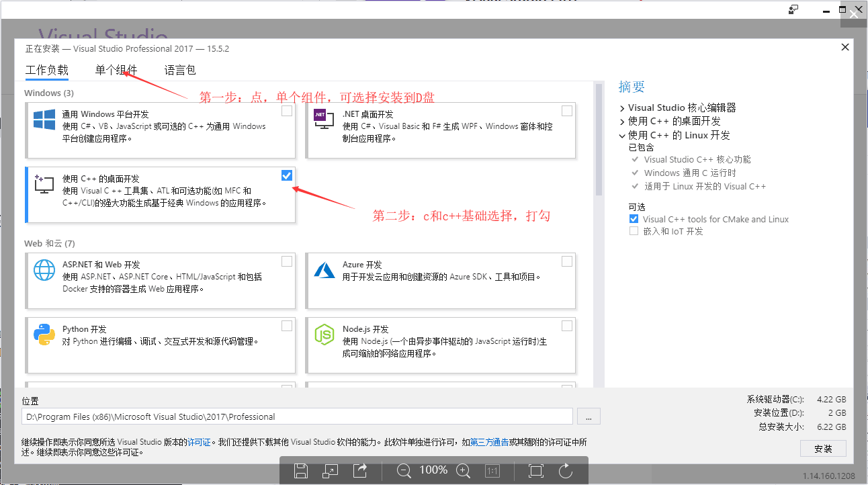This screenshot has height=485, width=868.
Task: Click the 100% zoom level text
Action: (x=433, y=470)
